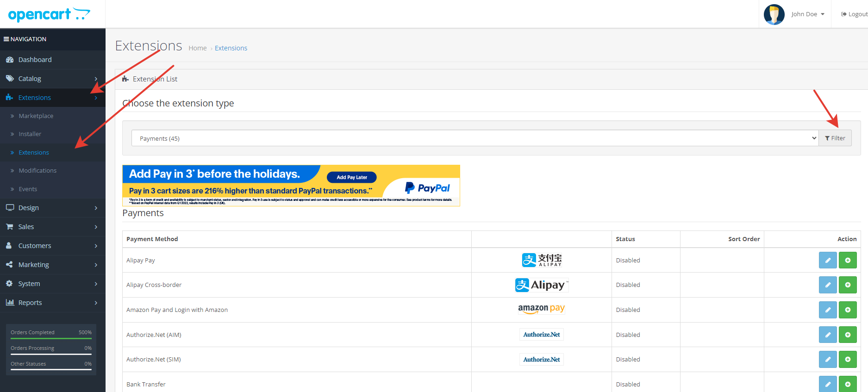This screenshot has width=868, height=392.
Task: Expand the Catalog menu section
Action: [52, 79]
